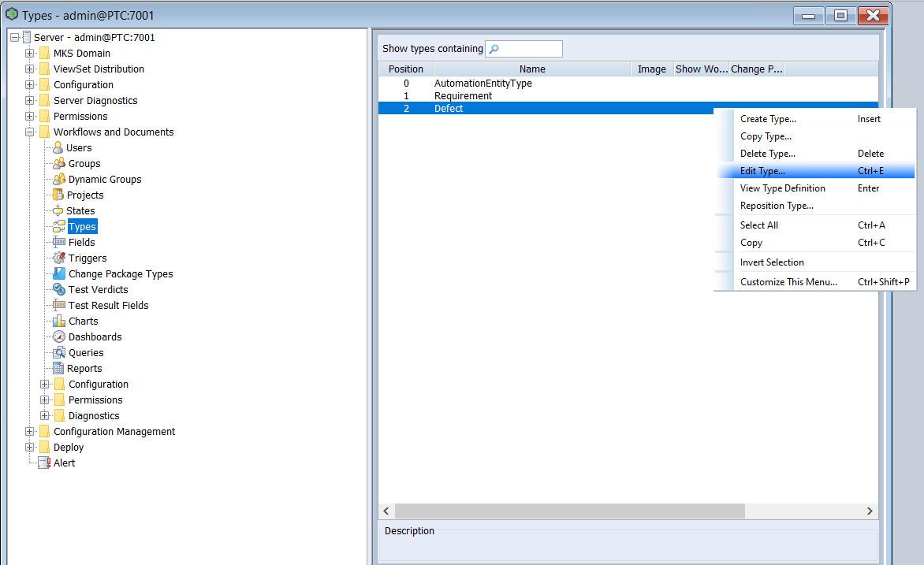Image resolution: width=924 pixels, height=565 pixels.
Task: Click the horizontal scrollbar right arrow
Action: [x=870, y=511]
